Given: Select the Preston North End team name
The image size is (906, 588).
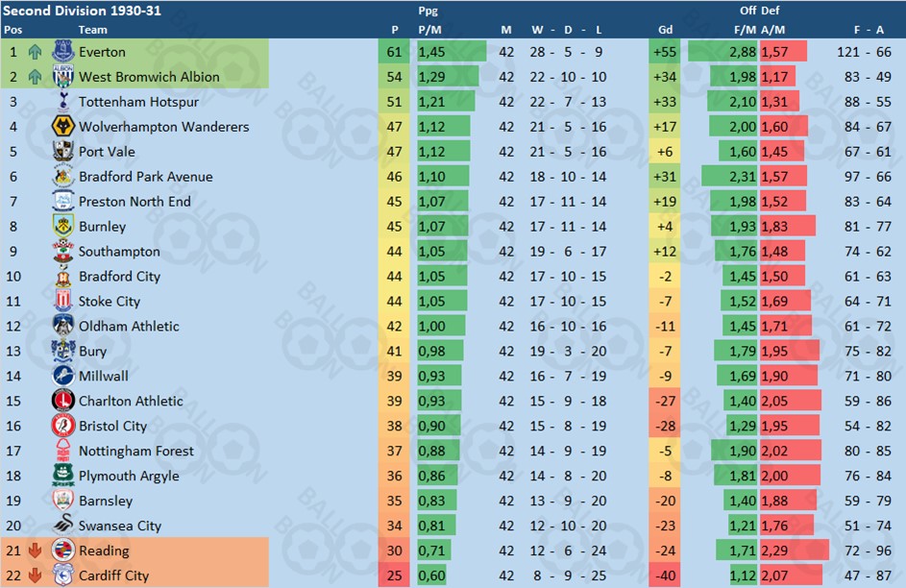Looking at the screenshot, I should tap(135, 202).
